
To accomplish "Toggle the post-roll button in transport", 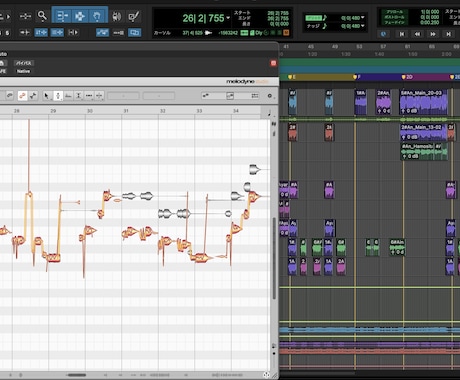I will click(x=394, y=17).
